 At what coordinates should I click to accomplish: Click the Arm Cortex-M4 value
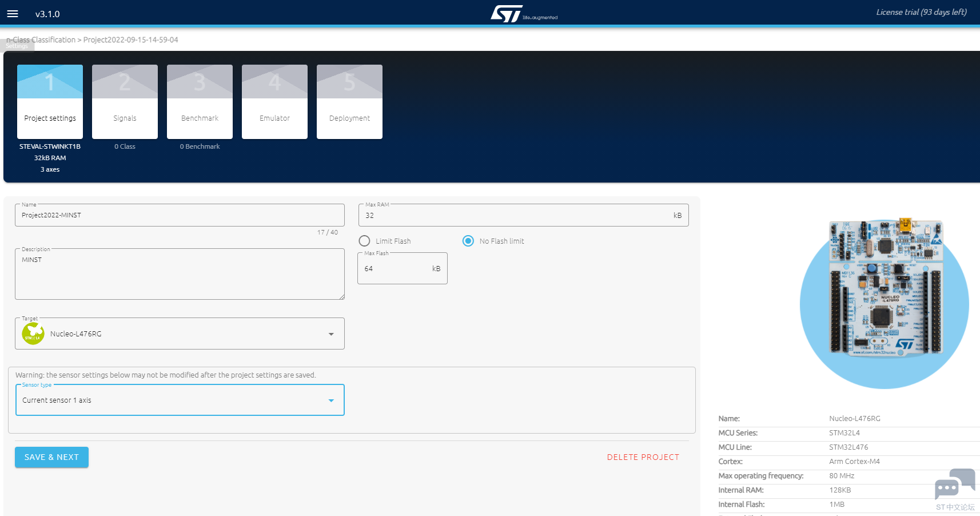point(854,462)
